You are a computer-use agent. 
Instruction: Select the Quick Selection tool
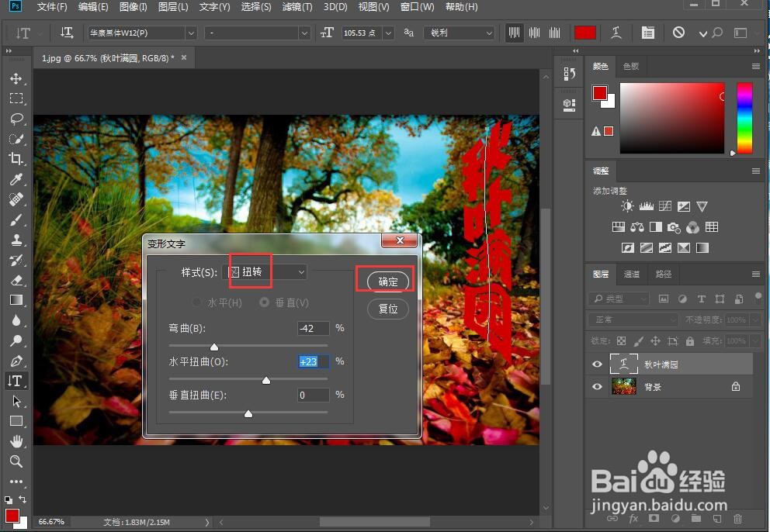[16, 139]
